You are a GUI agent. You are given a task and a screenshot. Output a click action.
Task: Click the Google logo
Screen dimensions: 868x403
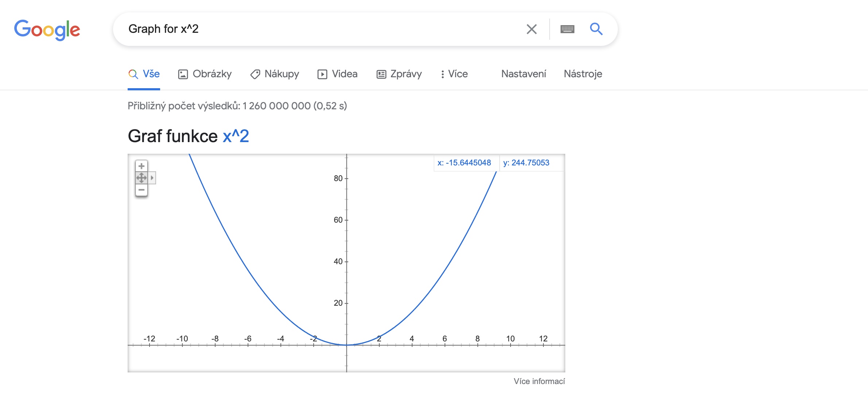click(47, 30)
